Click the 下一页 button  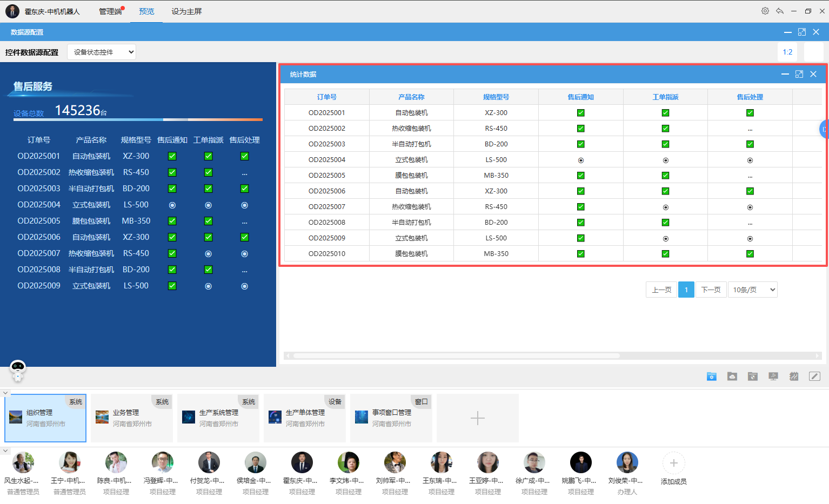pos(711,290)
